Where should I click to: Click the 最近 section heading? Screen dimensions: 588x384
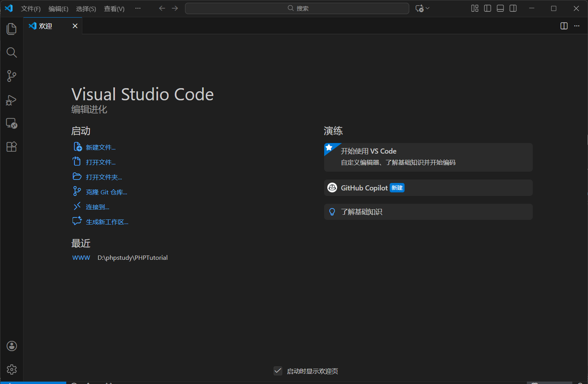[81, 243]
